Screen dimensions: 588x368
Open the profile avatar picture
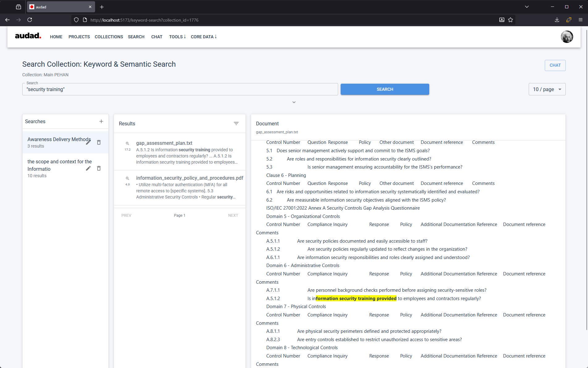(567, 37)
